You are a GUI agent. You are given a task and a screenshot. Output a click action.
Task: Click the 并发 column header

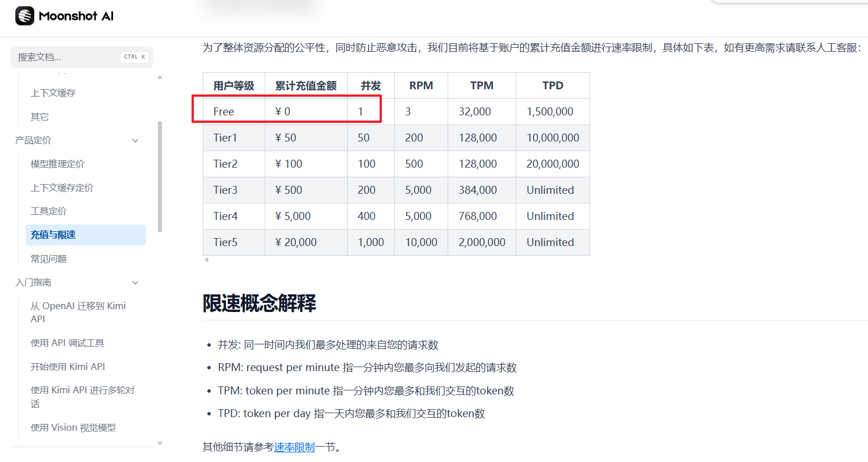tap(371, 85)
